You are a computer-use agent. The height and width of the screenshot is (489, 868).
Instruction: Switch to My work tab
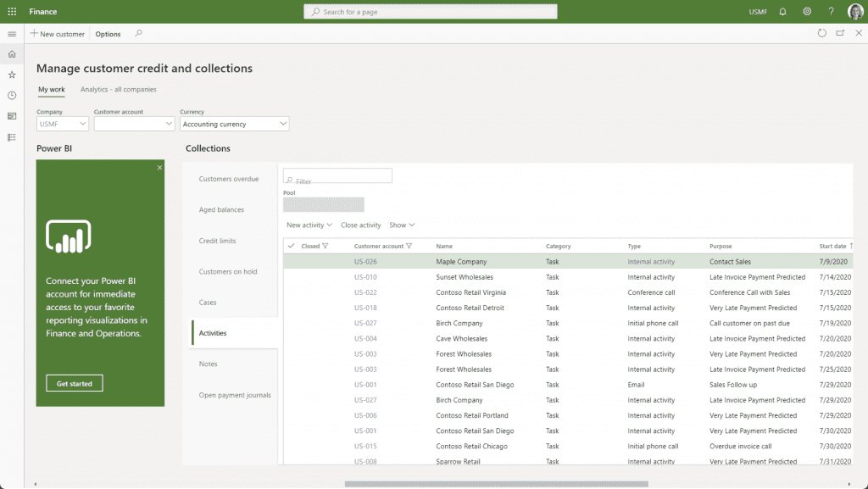(x=52, y=89)
